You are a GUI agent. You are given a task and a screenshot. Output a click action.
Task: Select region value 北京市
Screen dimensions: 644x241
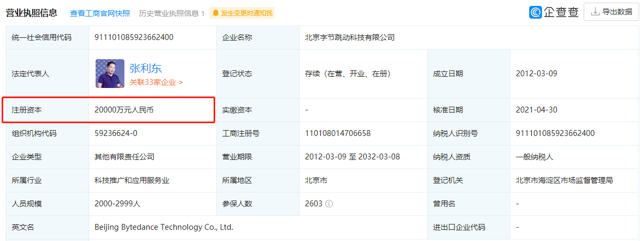(316, 180)
